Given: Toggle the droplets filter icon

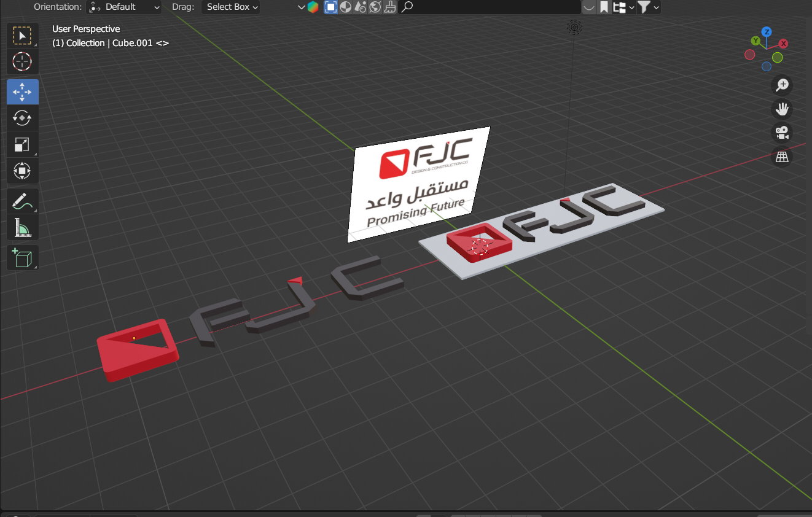Looking at the screenshot, I should pyautogui.click(x=361, y=7).
